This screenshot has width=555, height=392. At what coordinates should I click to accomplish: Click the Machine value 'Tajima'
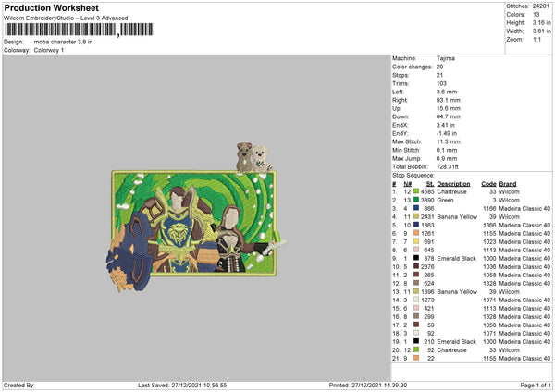[x=446, y=58]
